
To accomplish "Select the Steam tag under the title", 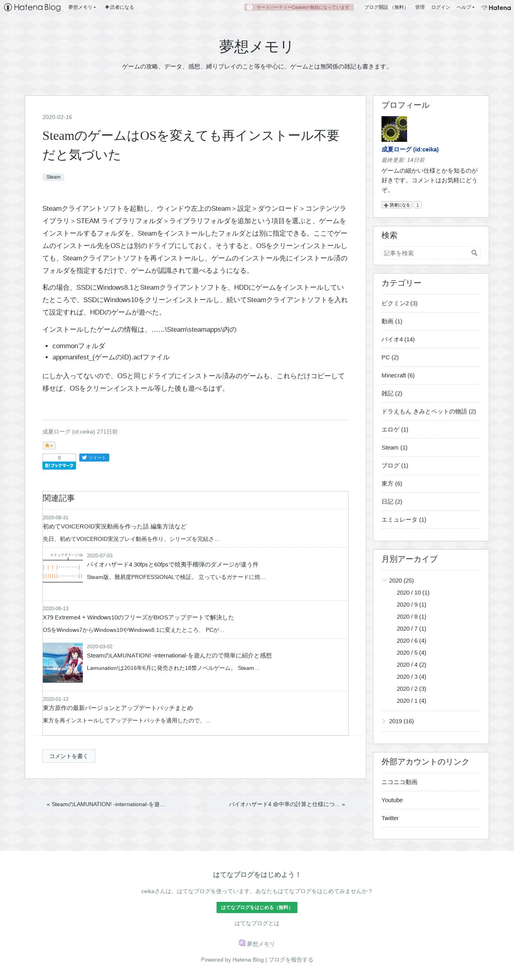I will pos(53,177).
